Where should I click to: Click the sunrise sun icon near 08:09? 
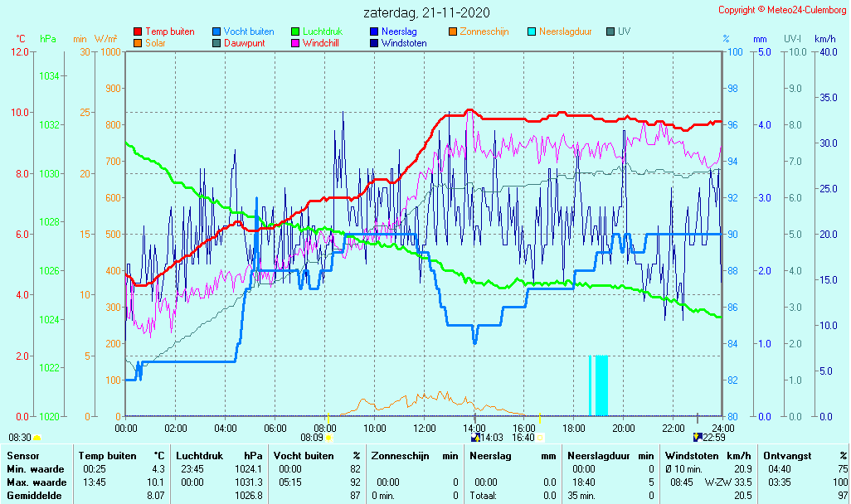pyautogui.click(x=328, y=437)
